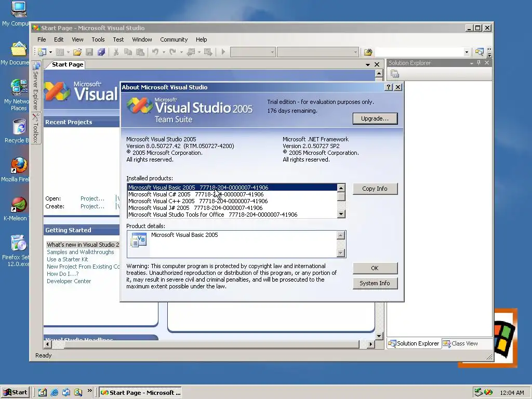Toggle the Solution Explorer auto-hide pin
The image size is (532, 399).
pos(478,63)
